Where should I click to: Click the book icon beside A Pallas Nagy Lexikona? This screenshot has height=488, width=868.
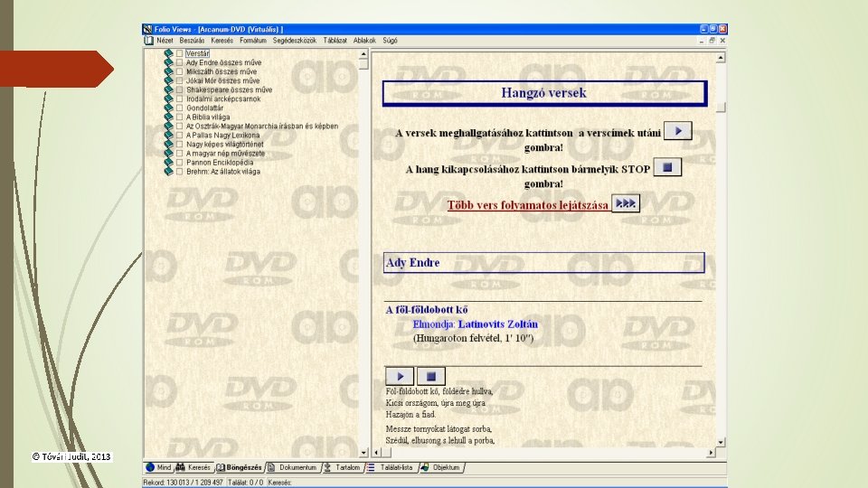[x=169, y=135]
